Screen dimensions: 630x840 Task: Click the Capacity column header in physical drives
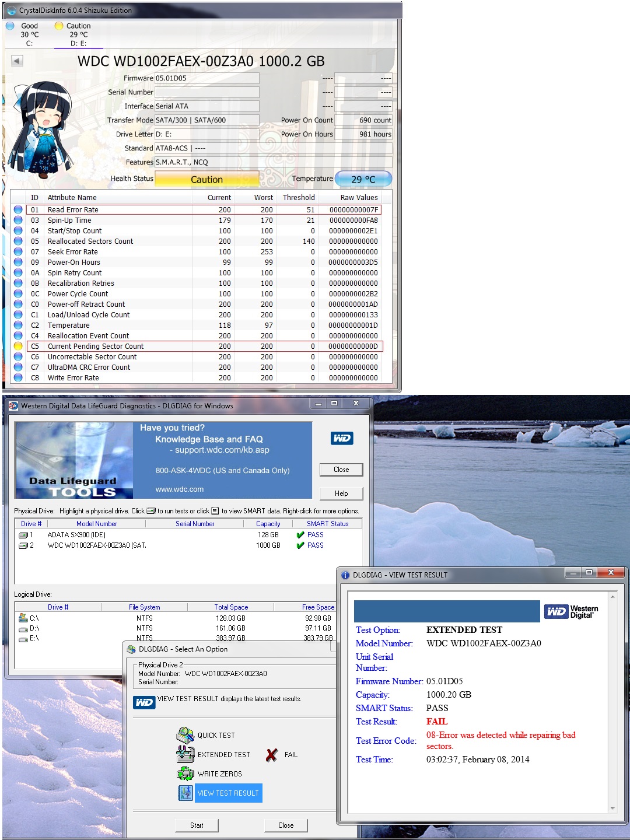pyautogui.click(x=268, y=524)
